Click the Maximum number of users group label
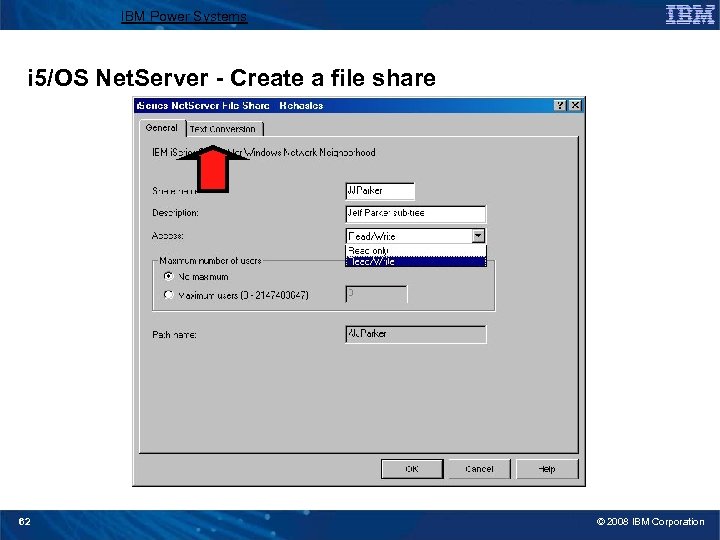Image resolution: width=720 pixels, height=540 pixels. [x=210, y=261]
